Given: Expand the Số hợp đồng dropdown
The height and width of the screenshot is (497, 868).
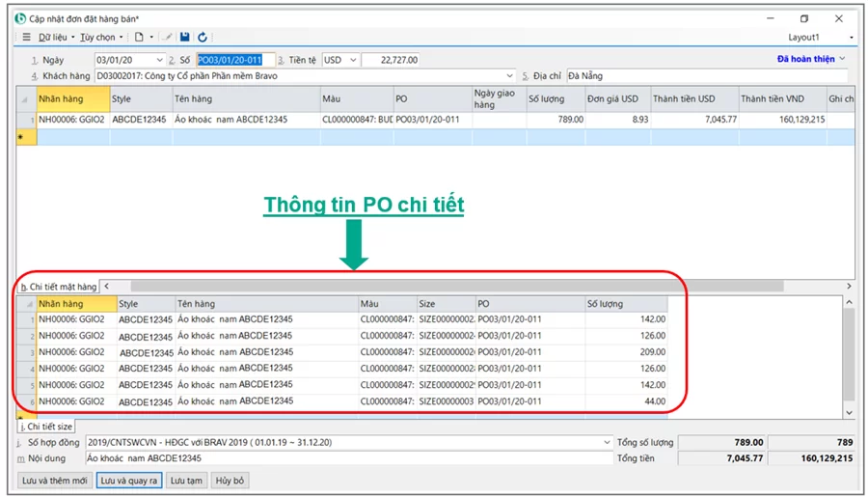Looking at the screenshot, I should [607, 442].
